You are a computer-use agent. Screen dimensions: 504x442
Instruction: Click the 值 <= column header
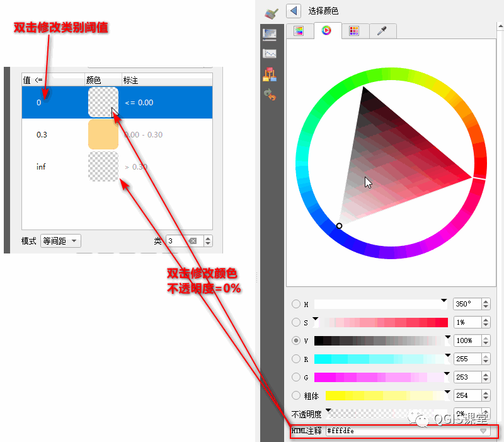[x=54, y=80]
